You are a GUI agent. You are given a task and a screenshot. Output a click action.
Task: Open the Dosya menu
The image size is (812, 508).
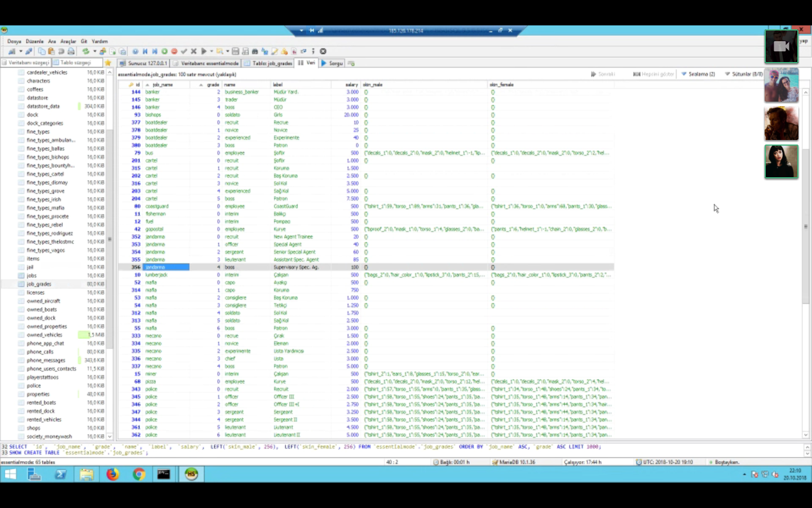point(14,41)
